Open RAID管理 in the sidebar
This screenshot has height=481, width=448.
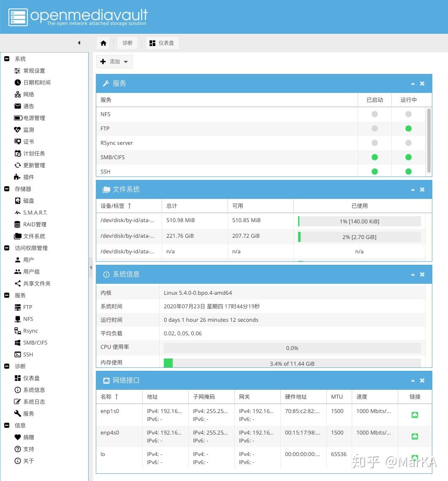[30, 224]
